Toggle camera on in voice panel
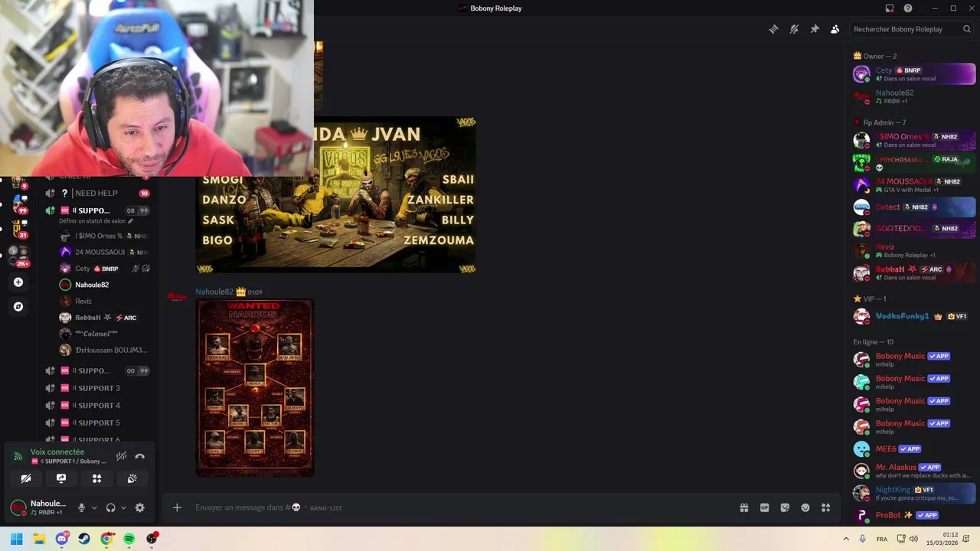Image resolution: width=980 pixels, height=551 pixels. (x=26, y=478)
